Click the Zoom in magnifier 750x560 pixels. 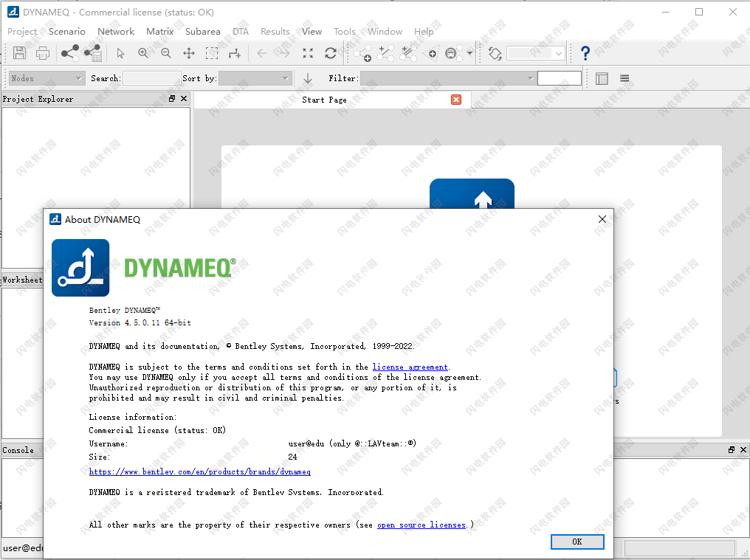(143, 53)
